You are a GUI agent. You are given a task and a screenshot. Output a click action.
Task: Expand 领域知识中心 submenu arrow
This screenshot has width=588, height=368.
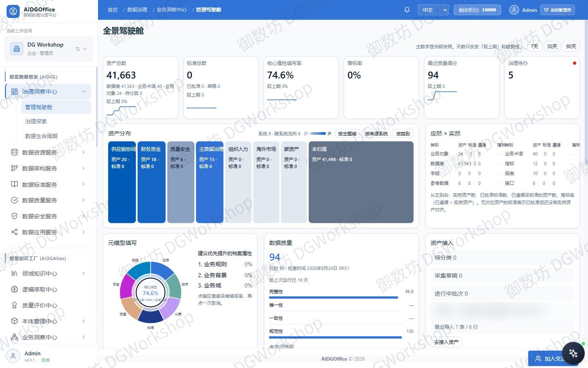point(84,273)
